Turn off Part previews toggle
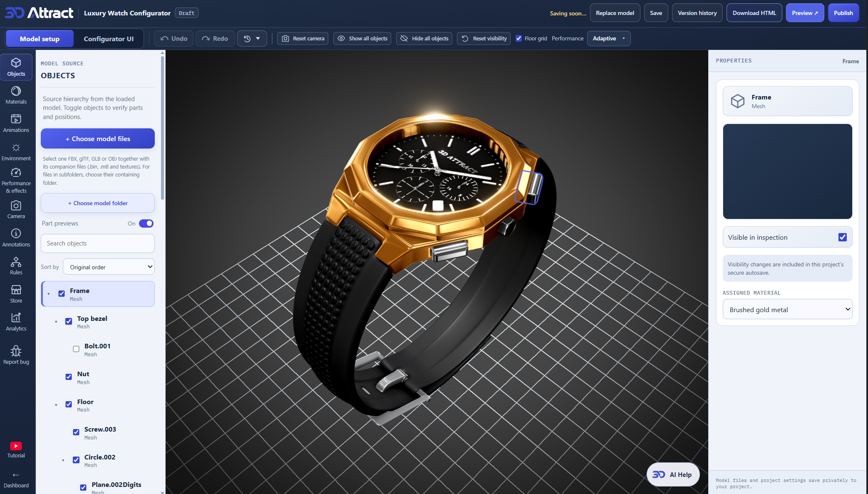This screenshot has width=868, height=494. [146, 223]
